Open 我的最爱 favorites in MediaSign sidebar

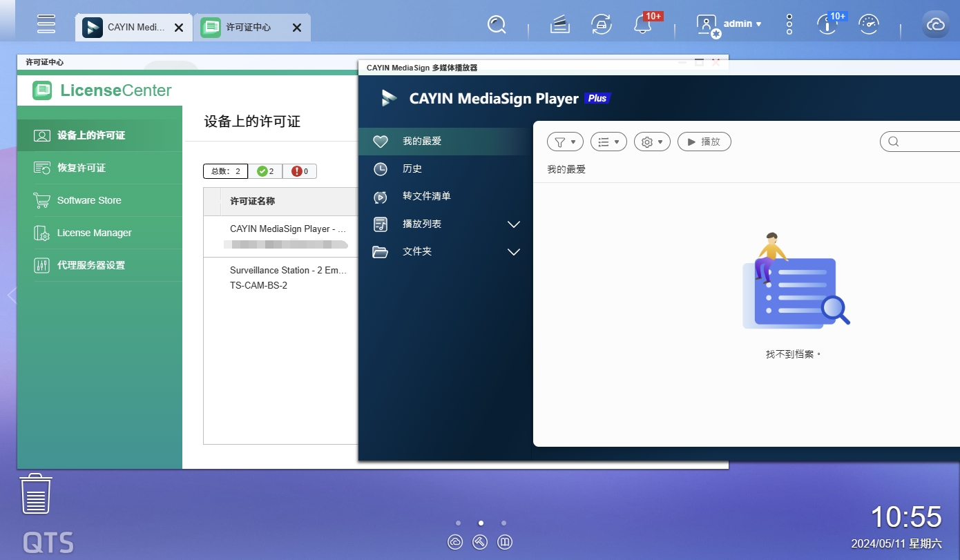point(445,141)
